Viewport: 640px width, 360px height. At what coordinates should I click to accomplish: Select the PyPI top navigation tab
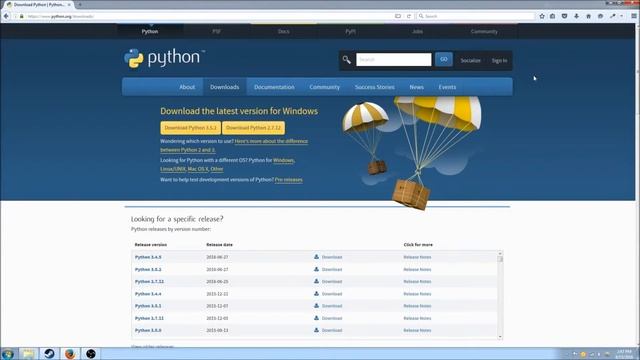[x=350, y=31]
